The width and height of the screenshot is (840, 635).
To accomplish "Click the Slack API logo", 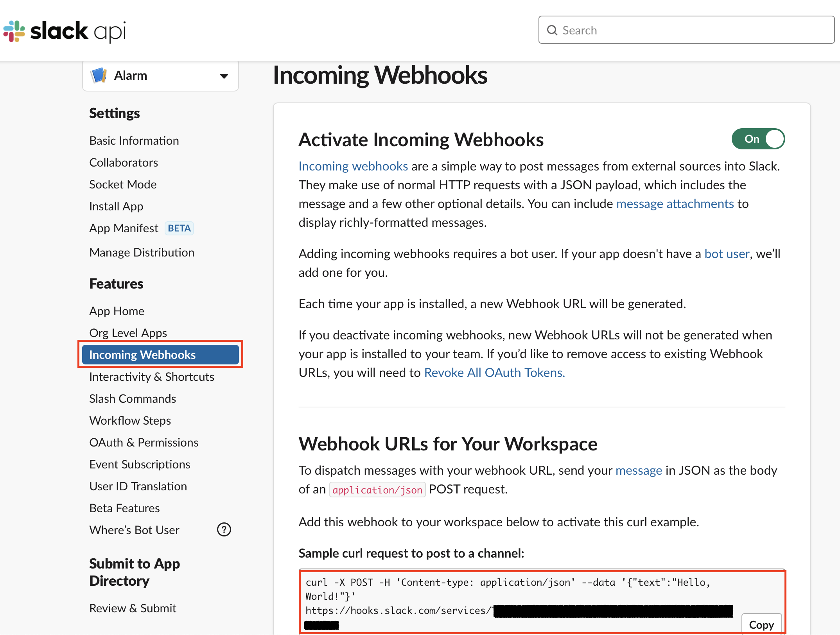I will click(x=65, y=31).
